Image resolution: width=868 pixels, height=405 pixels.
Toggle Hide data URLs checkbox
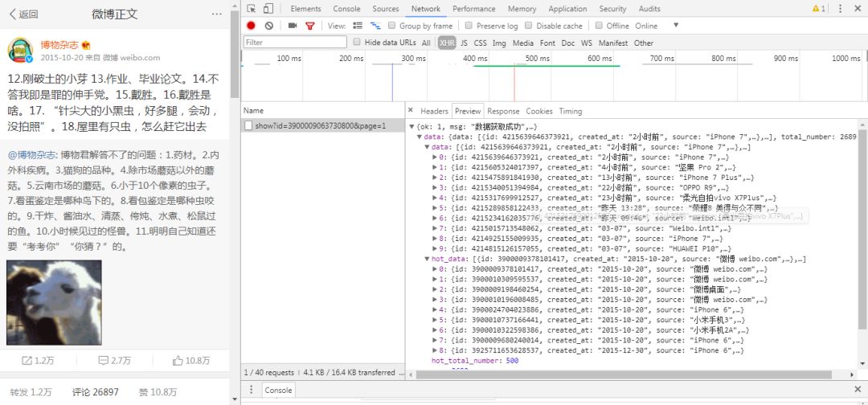tap(357, 42)
